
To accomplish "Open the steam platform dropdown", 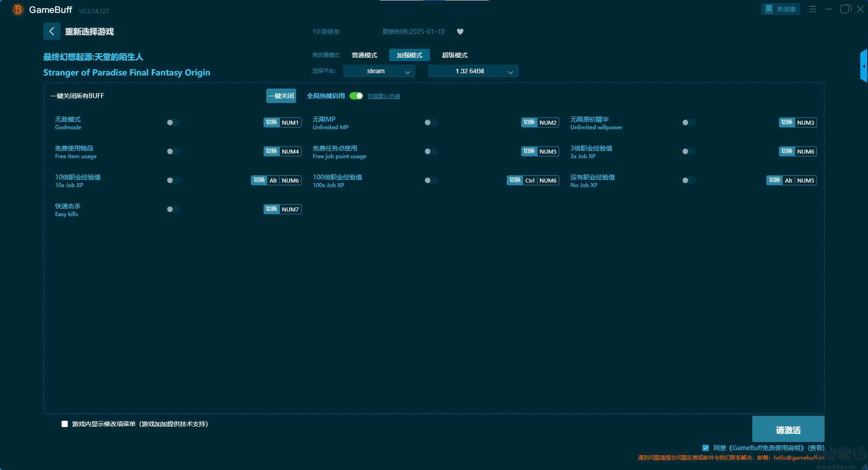I will pos(379,71).
